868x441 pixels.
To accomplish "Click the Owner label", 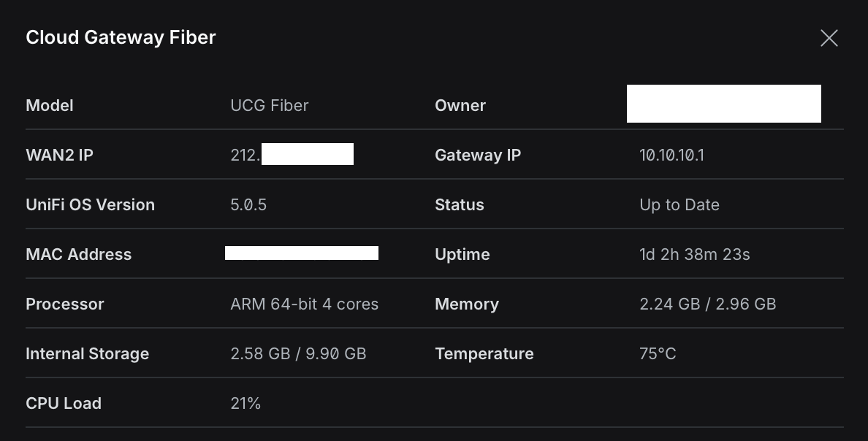I will click(x=460, y=105).
